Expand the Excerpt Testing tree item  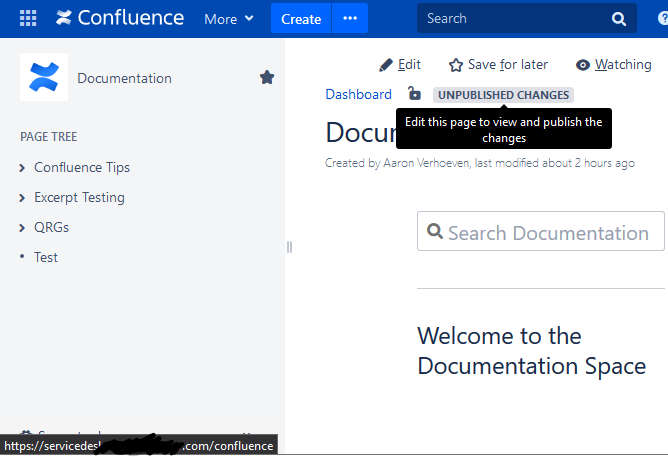pos(22,198)
